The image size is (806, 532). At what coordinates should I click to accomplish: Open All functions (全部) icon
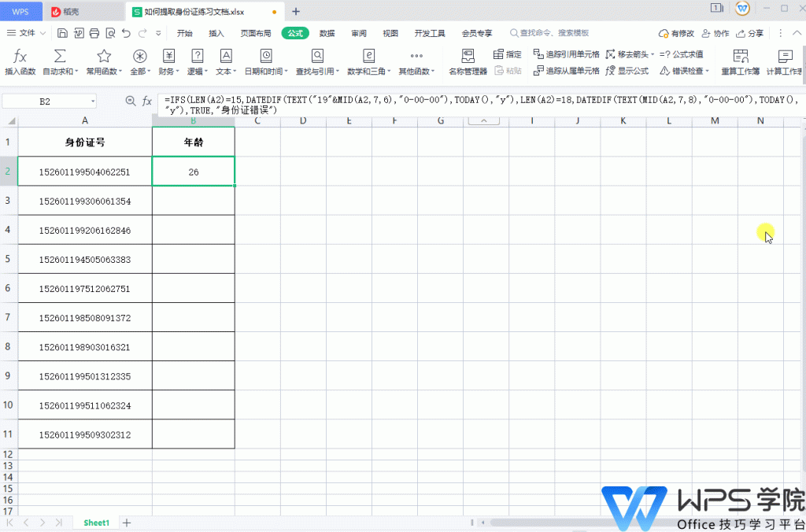tap(140, 56)
